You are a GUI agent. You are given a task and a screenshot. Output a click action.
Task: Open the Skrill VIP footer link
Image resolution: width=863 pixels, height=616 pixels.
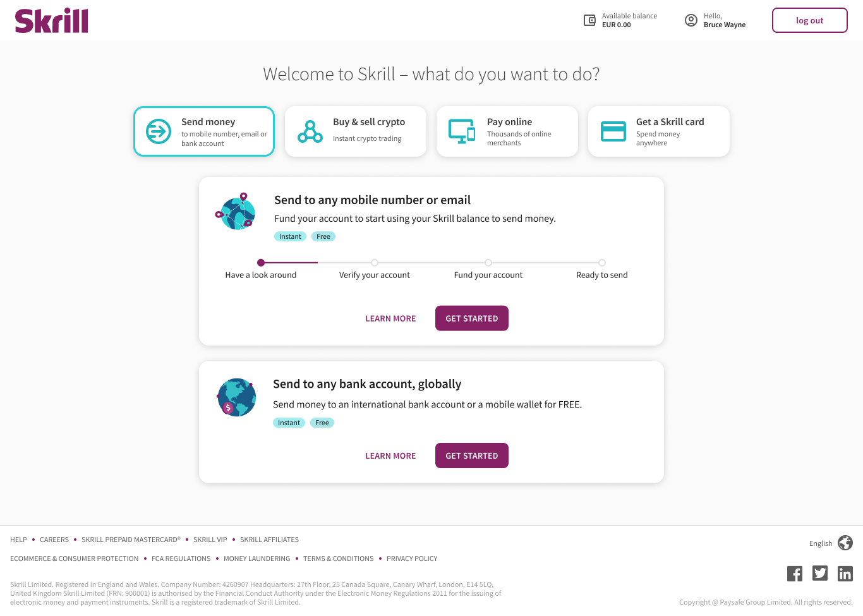pyautogui.click(x=210, y=540)
